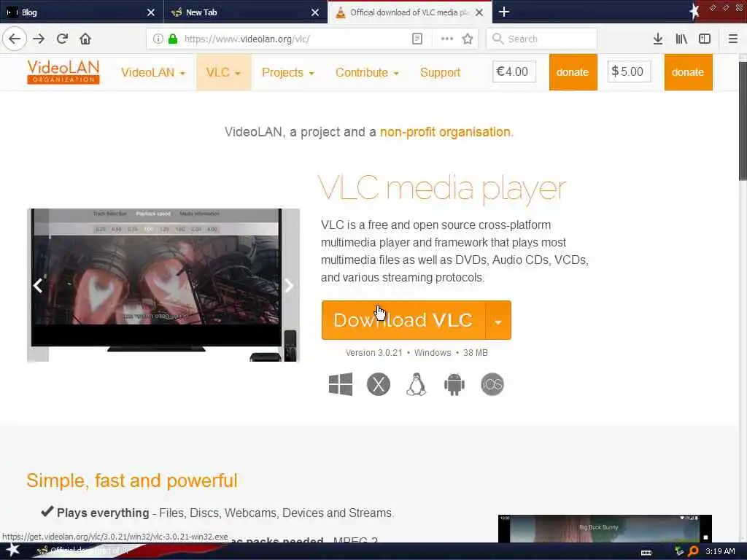This screenshot has height=560, width=747.
Task: Show next slide in screenshot carousel
Action: tap(289, 285)
